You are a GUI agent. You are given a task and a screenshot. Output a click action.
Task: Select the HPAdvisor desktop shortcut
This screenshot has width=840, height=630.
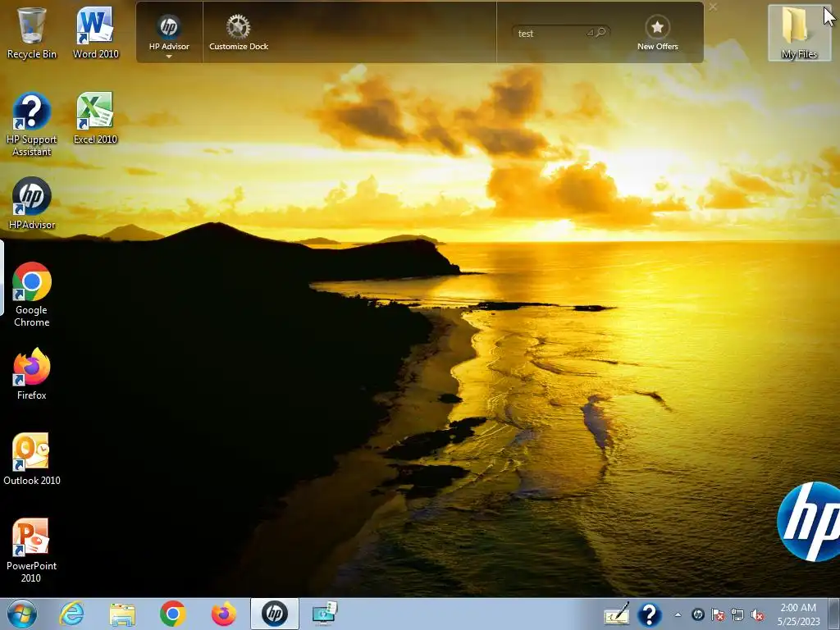tap(32, 203)
